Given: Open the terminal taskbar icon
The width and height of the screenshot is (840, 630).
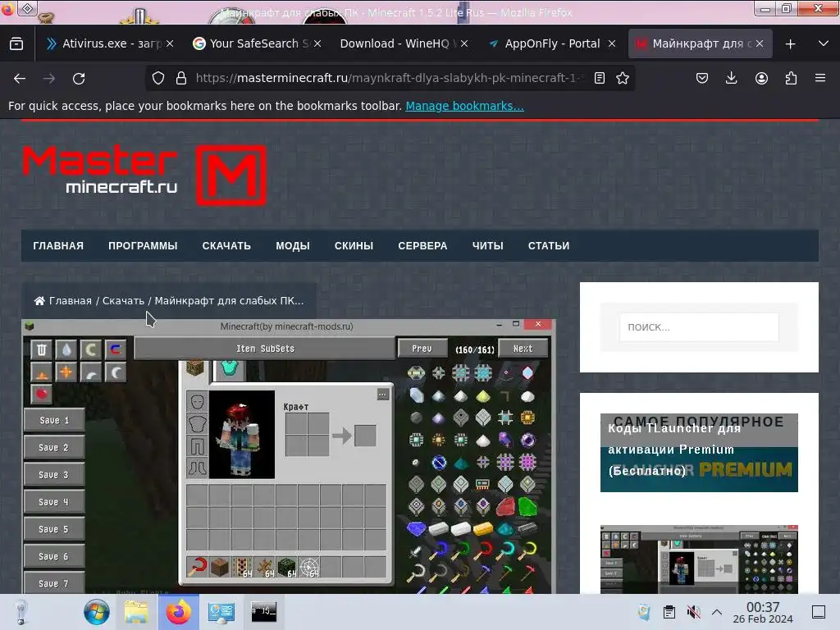Looking at the screenshot, I should (x=263, y=612).
